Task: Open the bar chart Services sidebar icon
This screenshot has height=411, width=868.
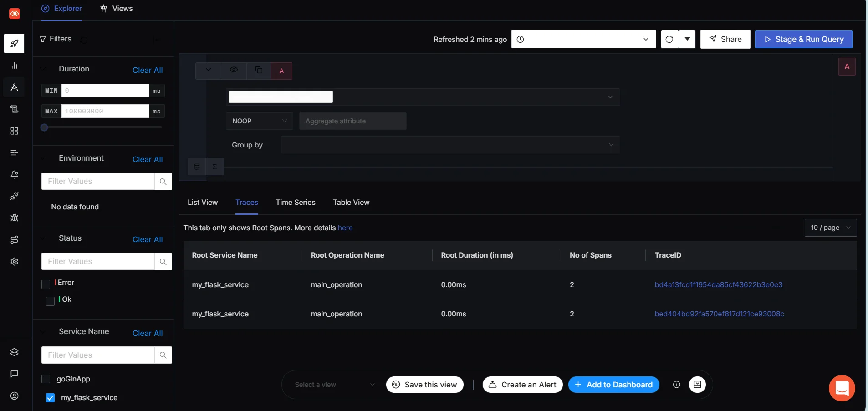Action: click(14, 66)
